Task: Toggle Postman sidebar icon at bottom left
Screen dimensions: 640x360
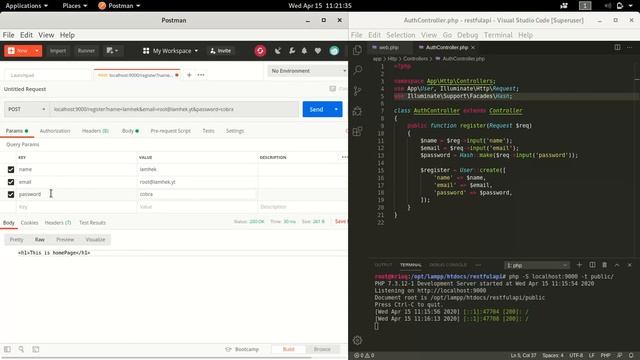Action: pyautogui.click(x=7, y=349)
